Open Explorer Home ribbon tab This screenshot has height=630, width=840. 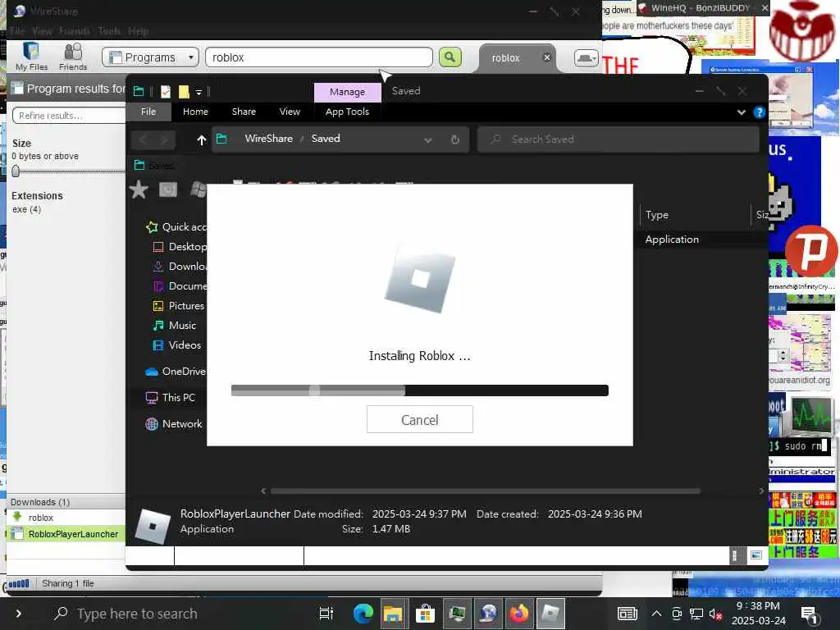point(195,112)
